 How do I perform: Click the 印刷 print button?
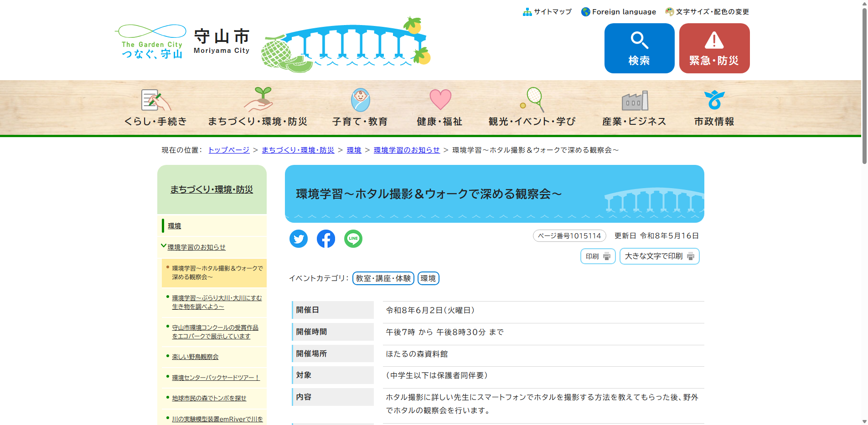coord(598,256)
